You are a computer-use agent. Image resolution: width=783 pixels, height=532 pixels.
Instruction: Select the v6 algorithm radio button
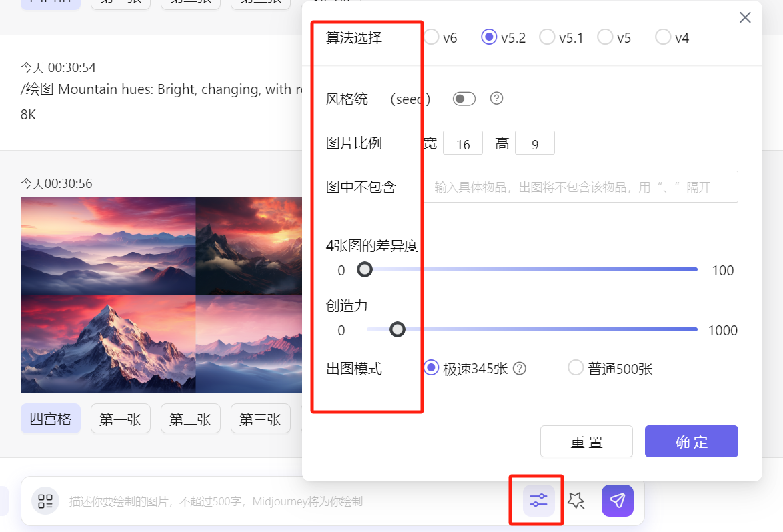point(431,38)
